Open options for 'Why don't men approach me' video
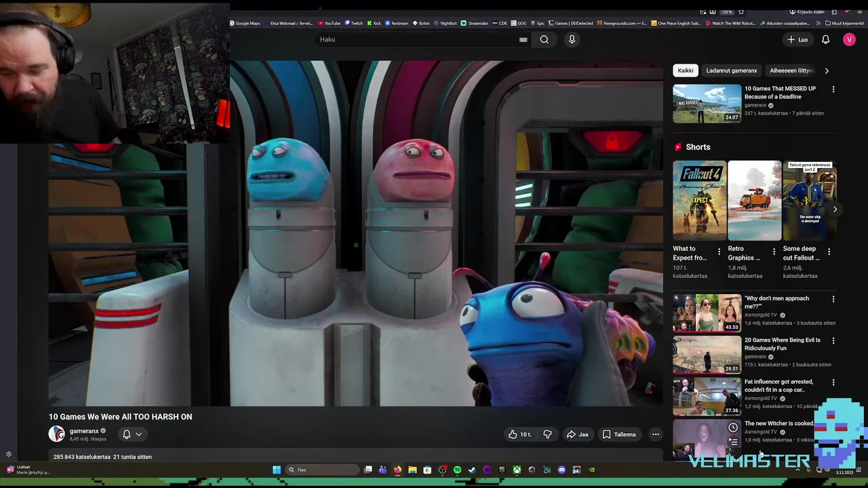Viewport: 868px width, 488px height. click(x=833, y=299)
